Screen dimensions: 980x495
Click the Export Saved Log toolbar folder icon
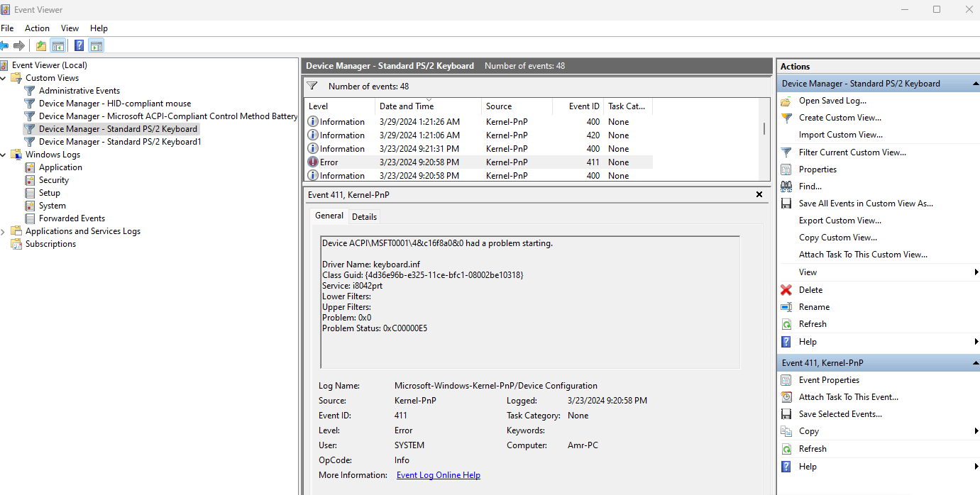(40, 45)
